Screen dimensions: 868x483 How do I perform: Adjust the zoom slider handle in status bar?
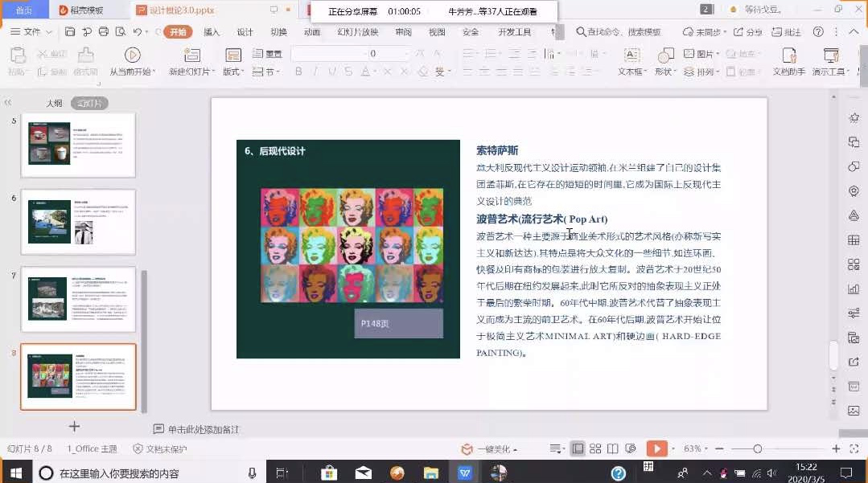point(757,448)
